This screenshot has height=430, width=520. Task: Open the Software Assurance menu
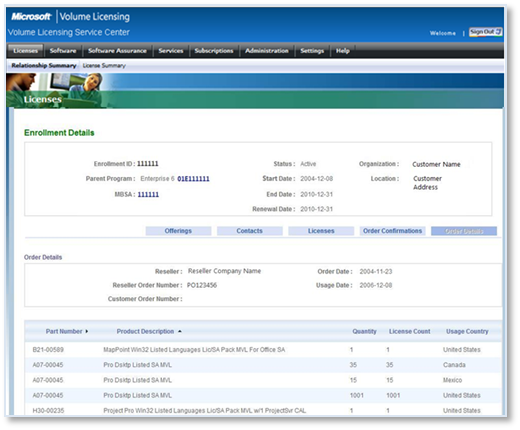pyautogui.click(x=117, y=51)
